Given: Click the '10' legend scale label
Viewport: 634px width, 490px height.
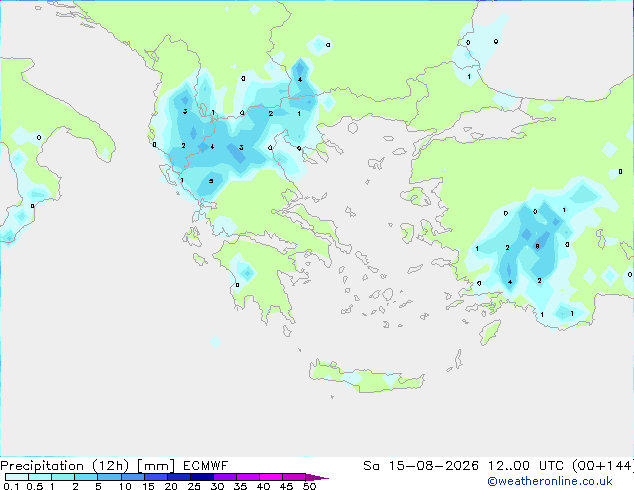Looking at the screenshot, I should 125,486.
